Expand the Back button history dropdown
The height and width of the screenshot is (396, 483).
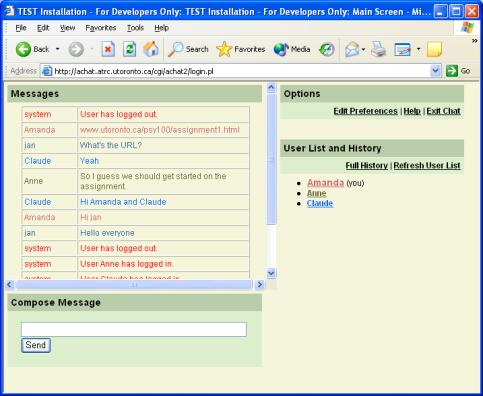[x=57, y=49]
